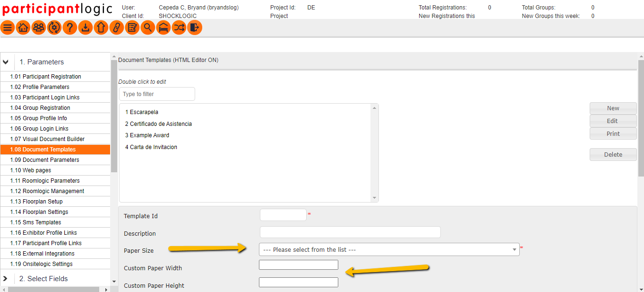Click the Custom Paper Width field
The width and height of the screenshot is (644, 292).
(x=299, y=265)
